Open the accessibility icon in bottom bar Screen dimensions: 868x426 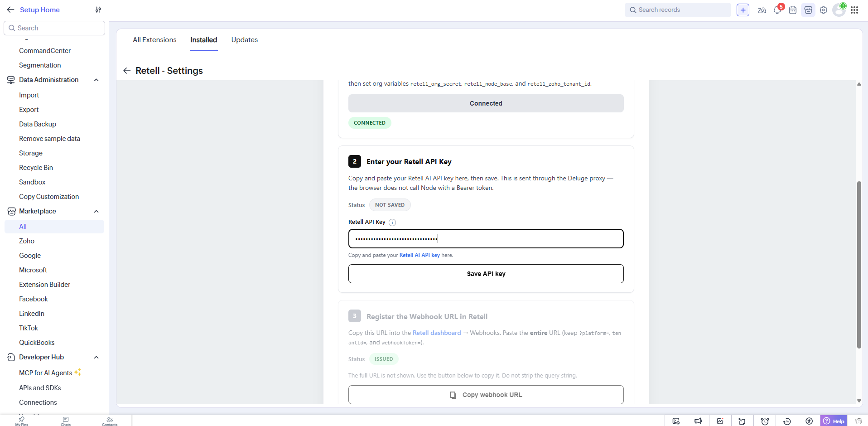tap(809, 421)
